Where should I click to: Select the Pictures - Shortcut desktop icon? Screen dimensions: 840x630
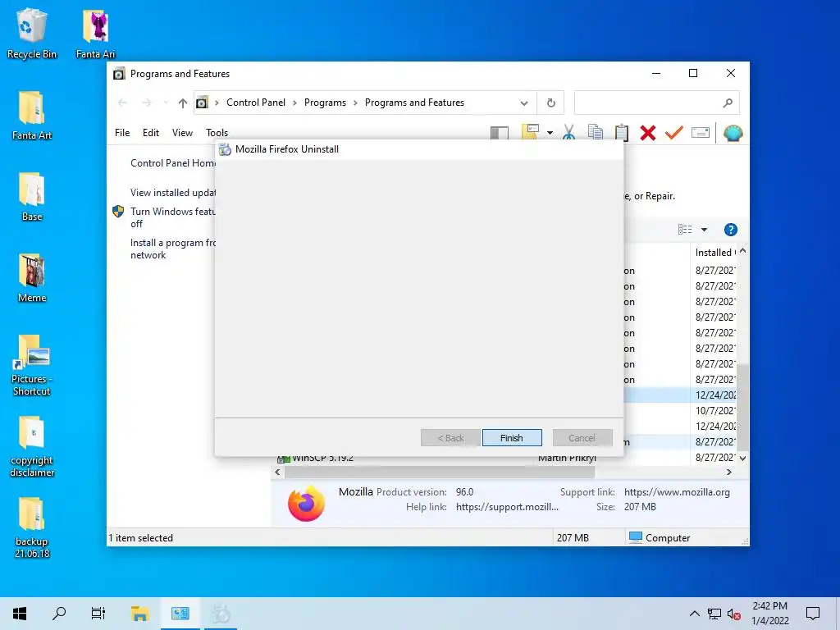pyautogui.click(x=32, y=365)
